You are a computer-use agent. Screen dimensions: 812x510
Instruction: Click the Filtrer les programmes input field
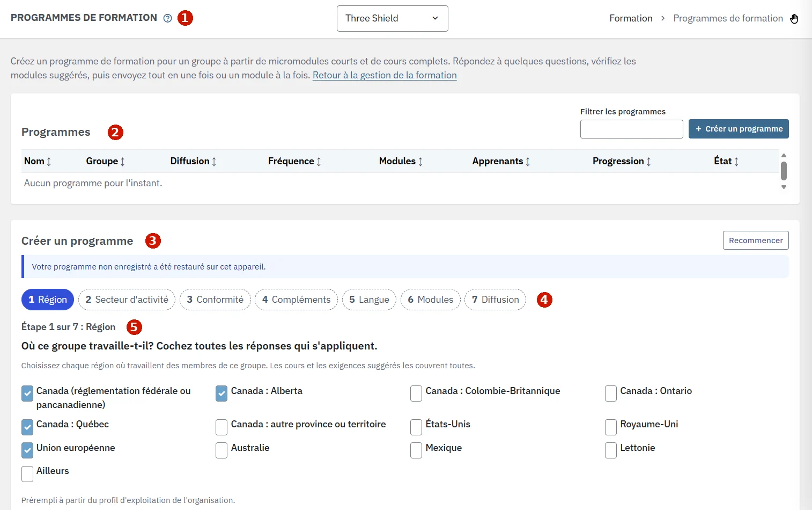click(x=632, y=129)
